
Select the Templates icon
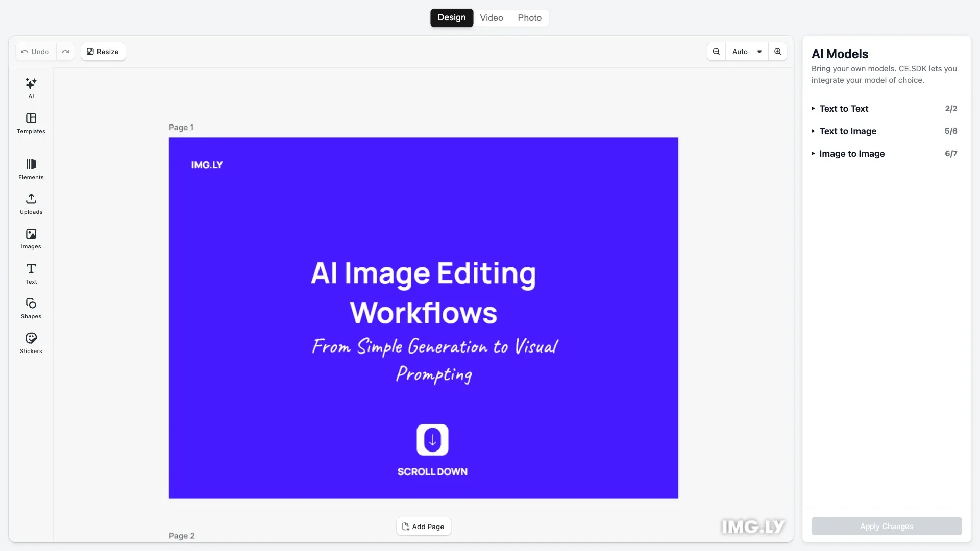tap(31, 123)
